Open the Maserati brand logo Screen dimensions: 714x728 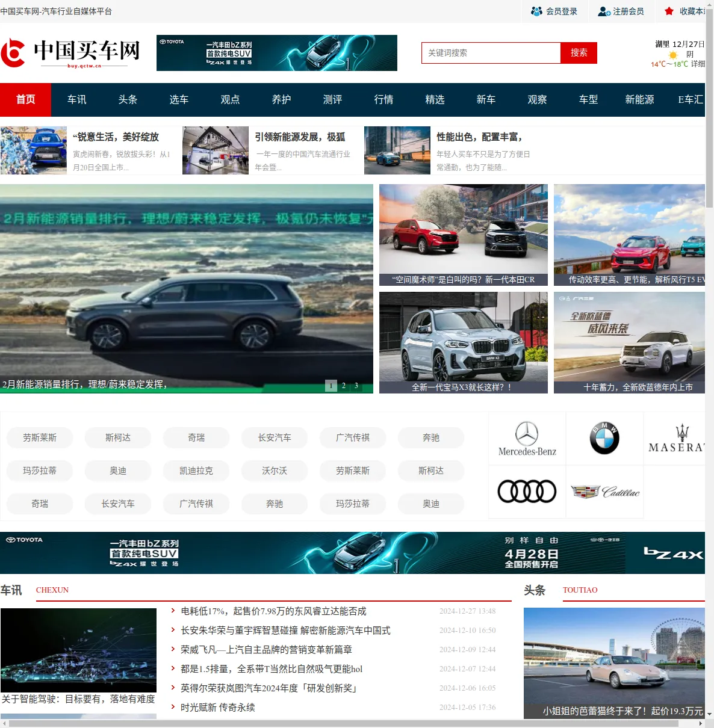pyautogui.click(x=677, y=439)
